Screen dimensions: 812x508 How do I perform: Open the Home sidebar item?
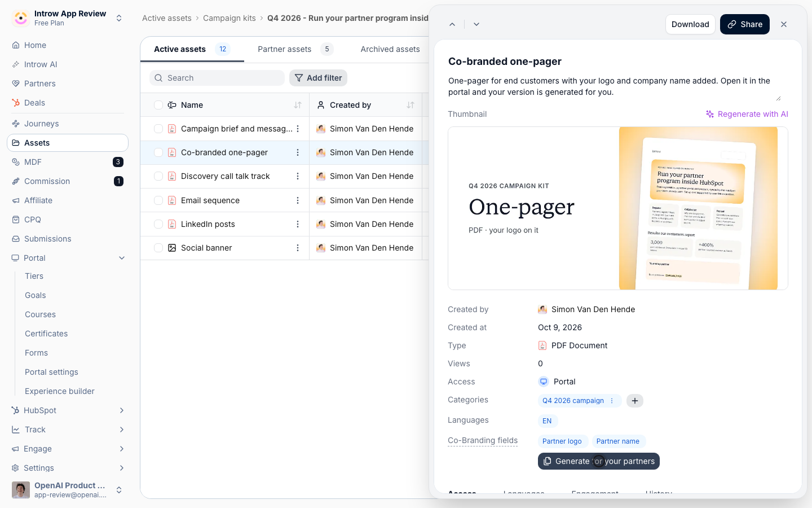click(68, 45)
